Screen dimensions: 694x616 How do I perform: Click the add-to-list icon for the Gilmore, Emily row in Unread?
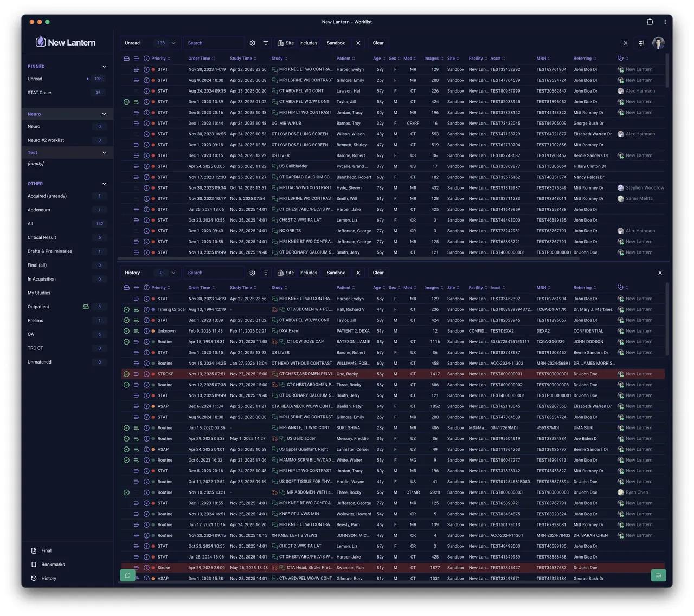coord(136,80)
